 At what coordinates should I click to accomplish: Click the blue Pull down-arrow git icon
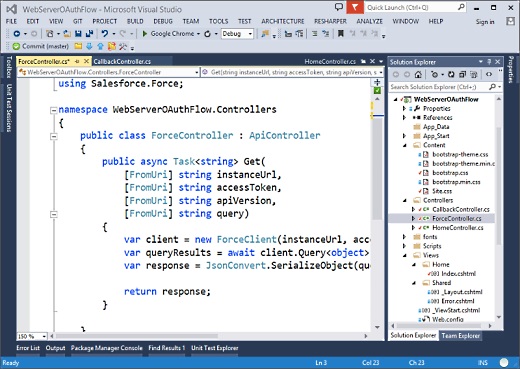coord(89,46)
